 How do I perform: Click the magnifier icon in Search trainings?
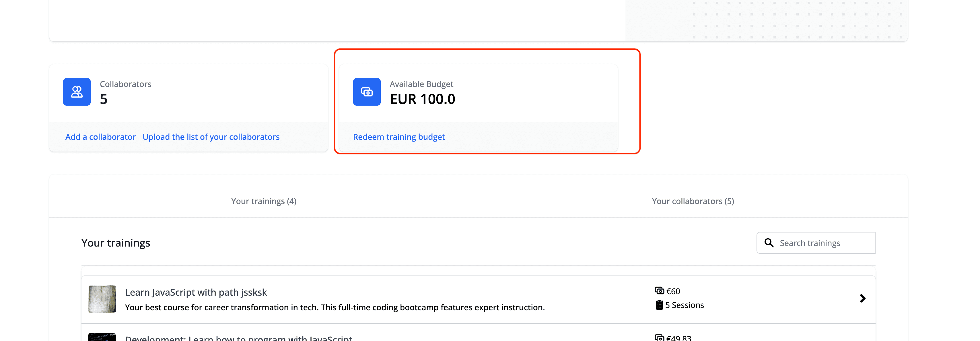[769, 243]
